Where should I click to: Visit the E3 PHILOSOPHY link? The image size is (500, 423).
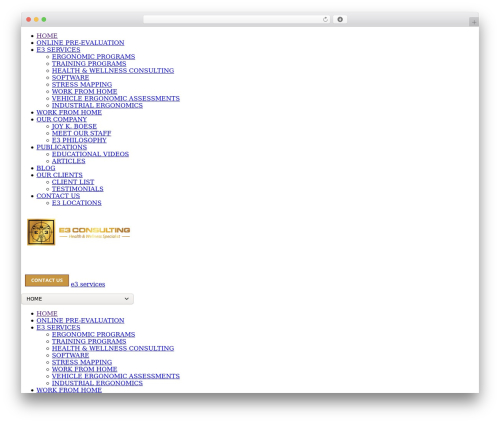pos(79,140)
